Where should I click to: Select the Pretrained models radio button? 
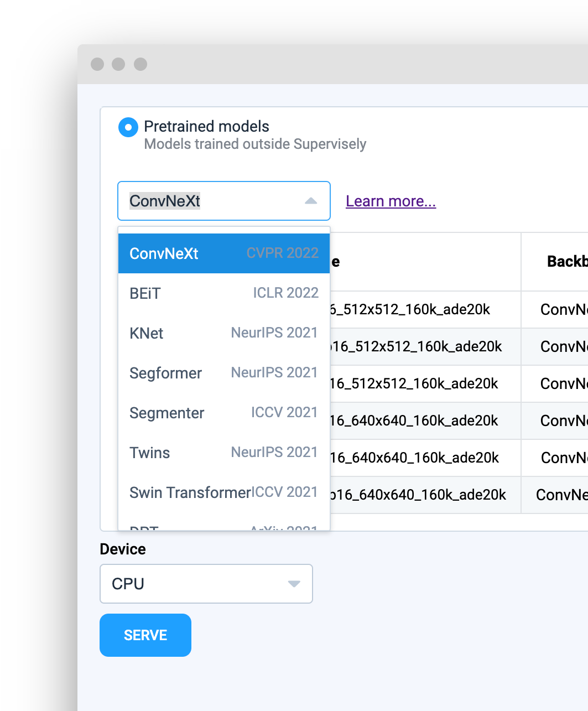pos(128,127)
